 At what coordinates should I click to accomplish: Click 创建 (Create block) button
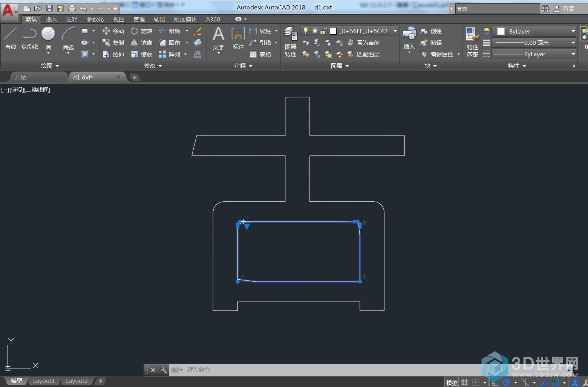431,31
